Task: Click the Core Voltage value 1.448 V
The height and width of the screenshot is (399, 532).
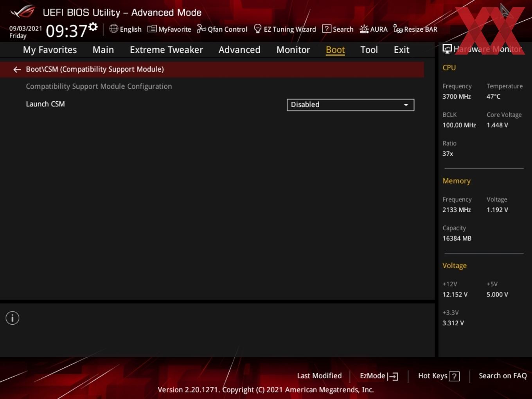Action: click(x=497, y=125)
